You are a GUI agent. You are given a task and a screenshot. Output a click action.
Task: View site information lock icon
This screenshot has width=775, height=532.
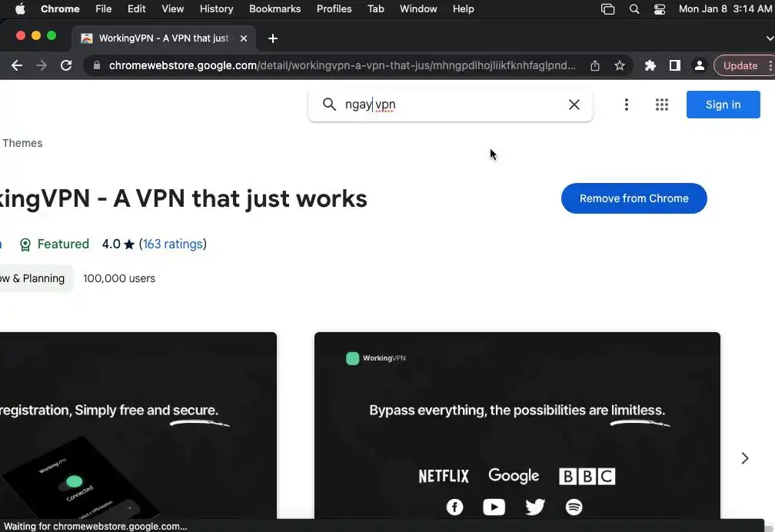pos(97,65)
